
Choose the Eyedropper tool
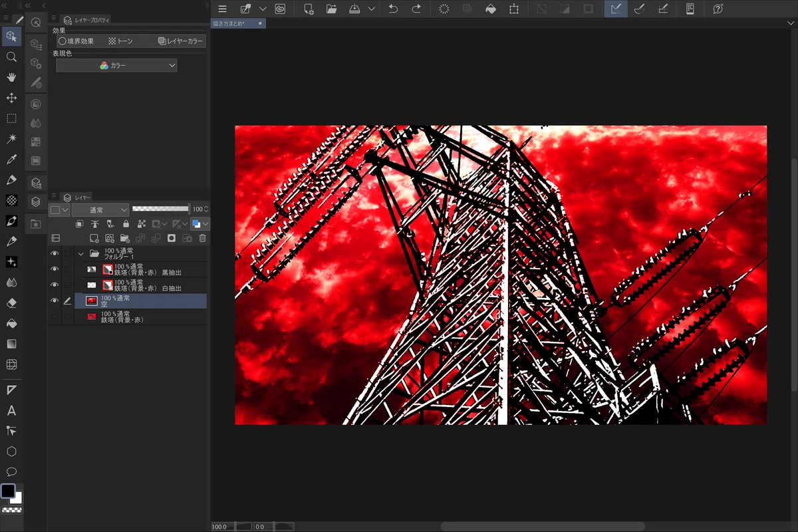[x=11, y=160]
